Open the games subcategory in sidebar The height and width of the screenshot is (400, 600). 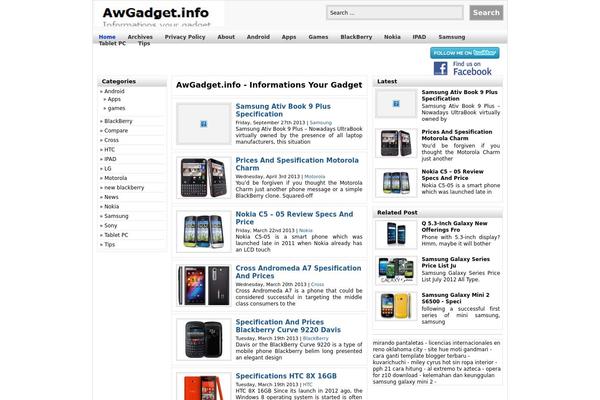click(x=116, y=108)
